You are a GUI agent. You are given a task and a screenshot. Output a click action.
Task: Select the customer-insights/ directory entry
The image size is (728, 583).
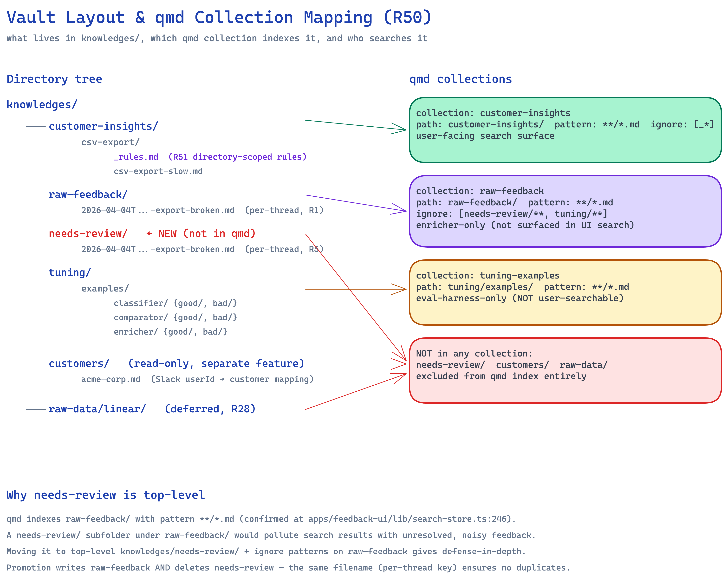pos(103,126)
